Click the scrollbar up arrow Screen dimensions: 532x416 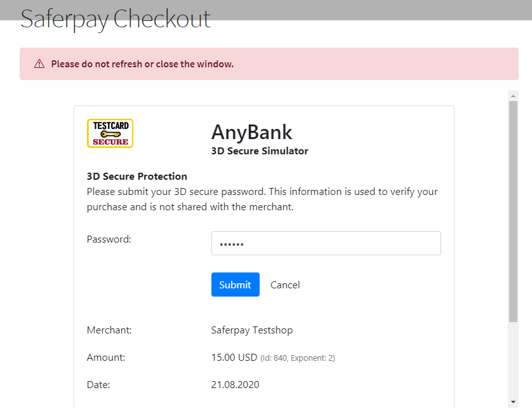pyautogui.click(x=513, y=95)
